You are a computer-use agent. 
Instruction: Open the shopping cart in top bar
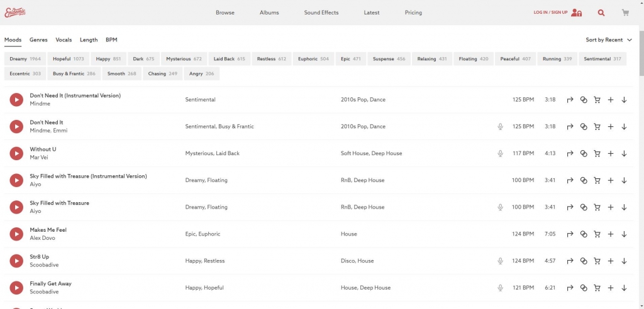coord(625,13)
